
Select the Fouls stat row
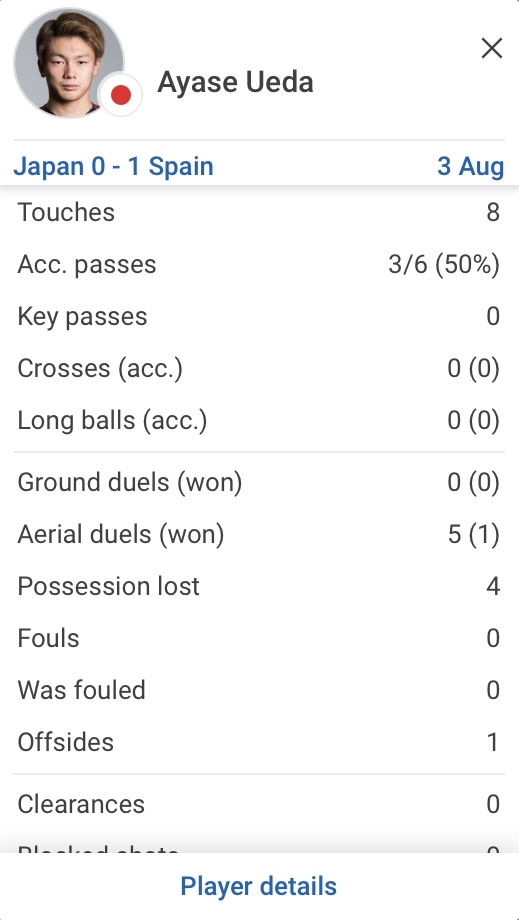coord(259,638)
